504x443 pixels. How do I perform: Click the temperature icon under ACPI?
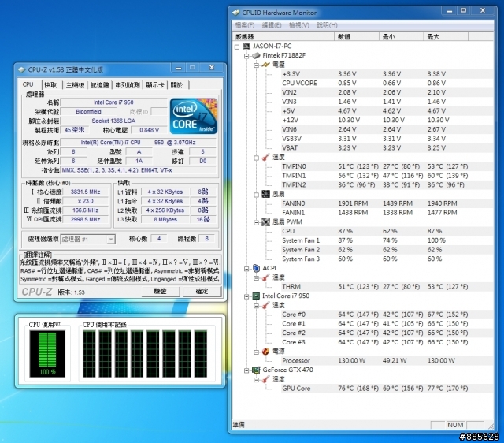point(265,277)
